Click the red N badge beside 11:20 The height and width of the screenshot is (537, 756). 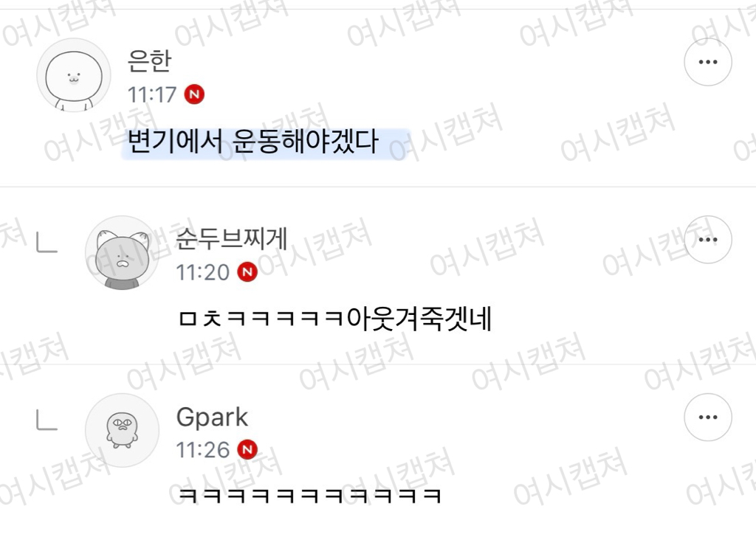click(x=247, y=272)
